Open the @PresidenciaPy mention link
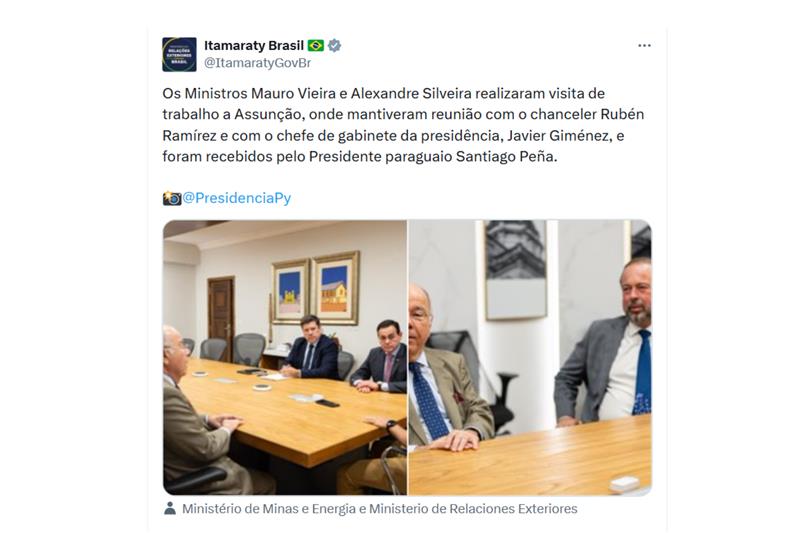This screenshot has height=533, width=800. tap(237, 198)
